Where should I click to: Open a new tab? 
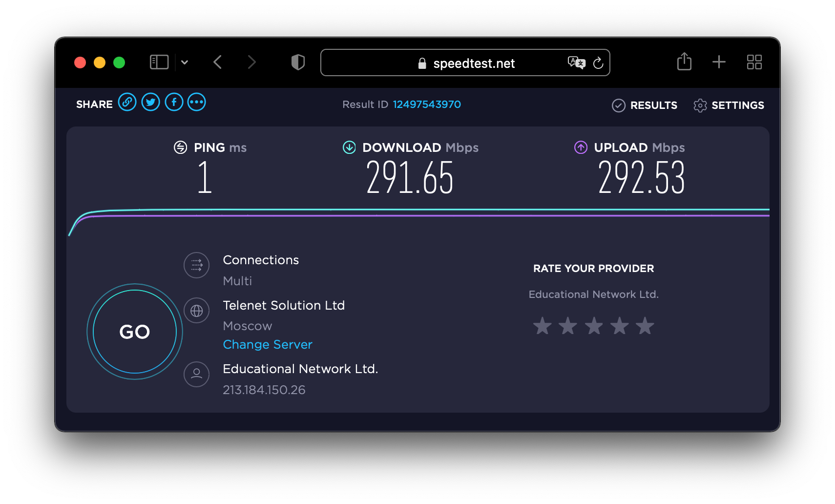click(x=719, y=62)
